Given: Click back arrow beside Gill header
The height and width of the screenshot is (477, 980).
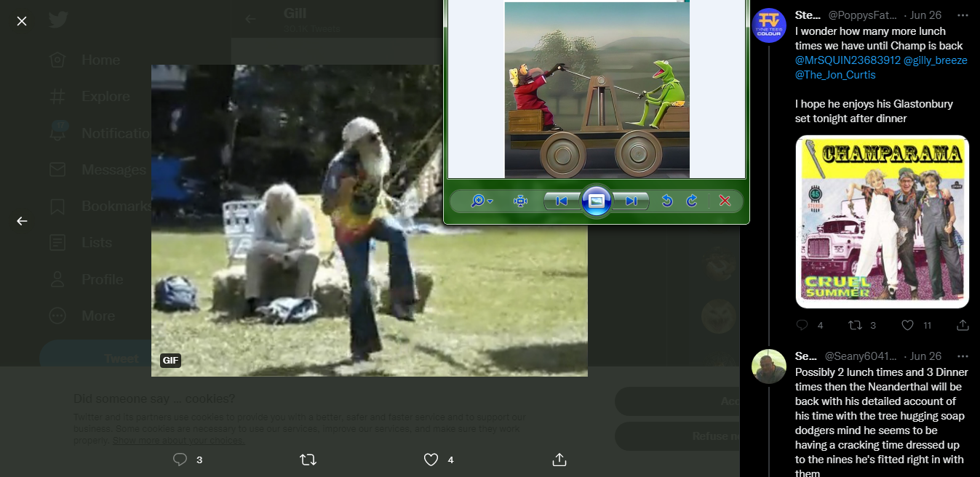Looking at the screenshot, I should 251,19.
